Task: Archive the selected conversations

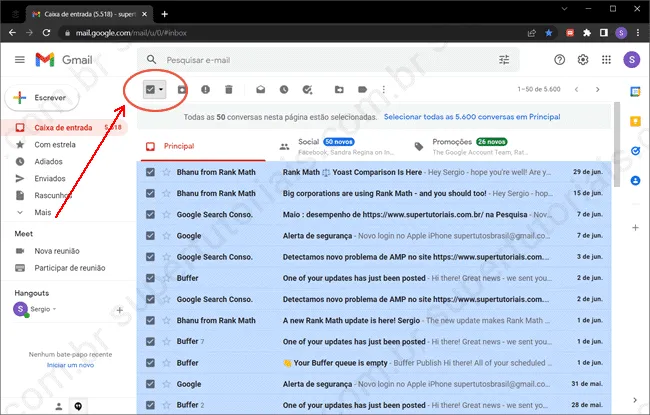Action: pyautogui.click(x=182, y=89)
